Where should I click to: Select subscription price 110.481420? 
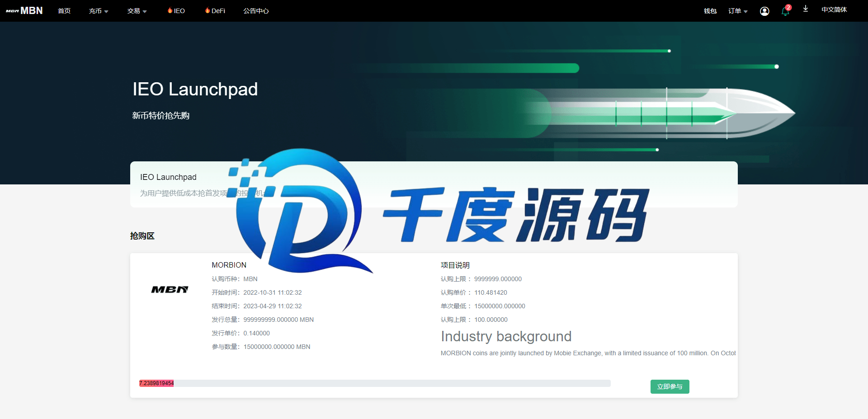[x=491, y=292]
